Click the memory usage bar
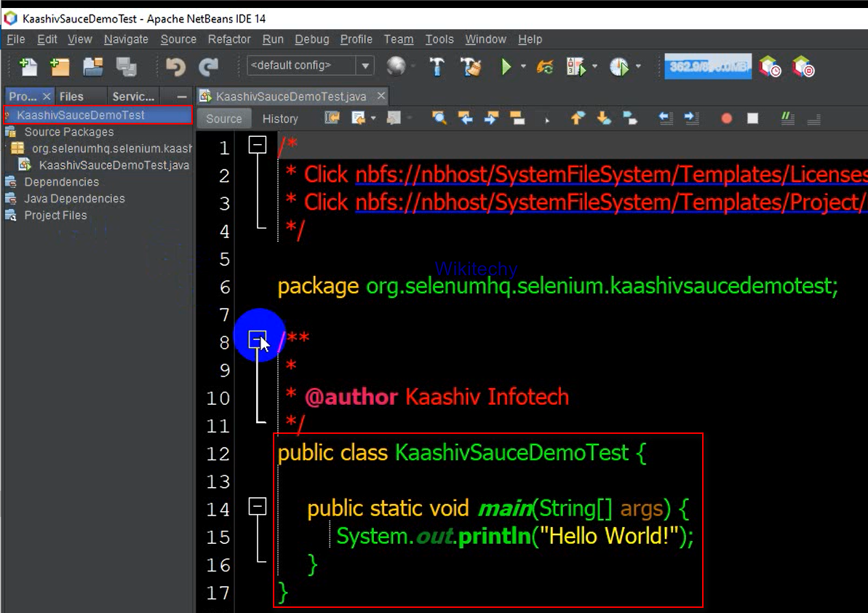Image resolution: width=868 pixels, height=613 pixels. (708, 66)
